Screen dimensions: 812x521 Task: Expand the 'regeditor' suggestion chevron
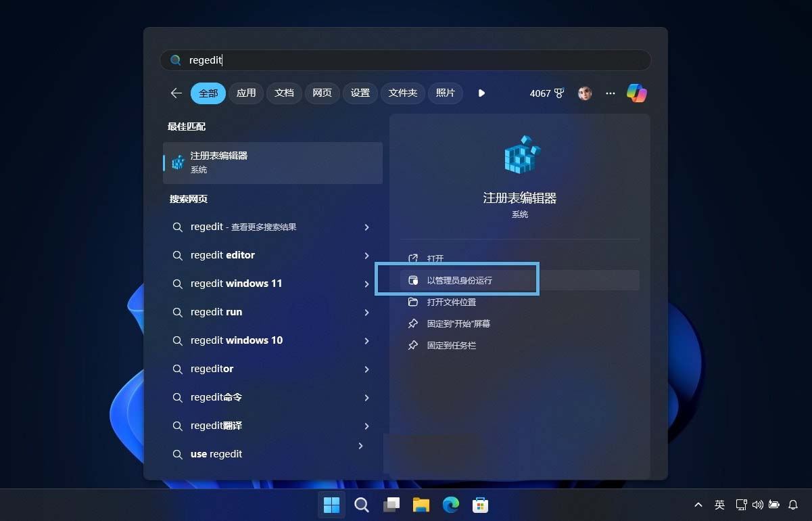366,369
